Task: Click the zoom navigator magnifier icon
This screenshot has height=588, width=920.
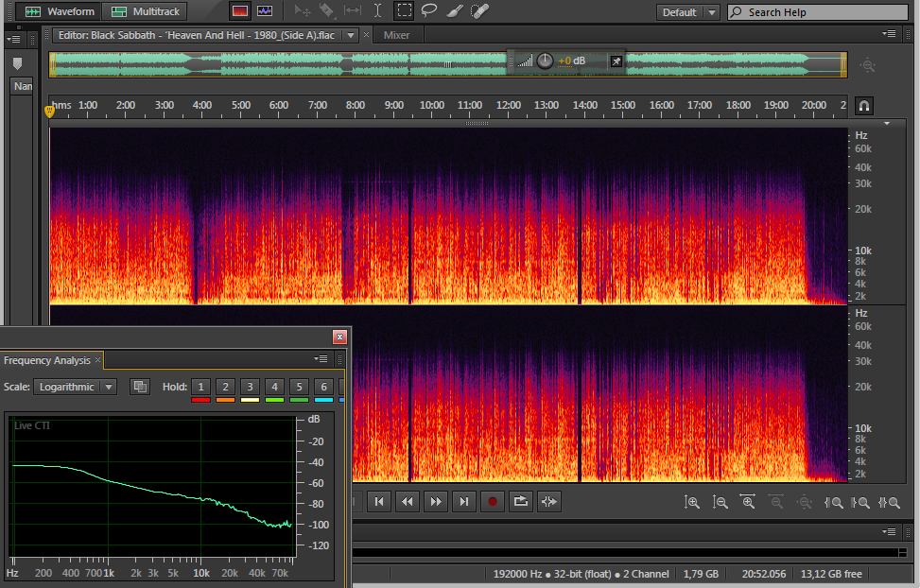Action: [x=867, y=65]
